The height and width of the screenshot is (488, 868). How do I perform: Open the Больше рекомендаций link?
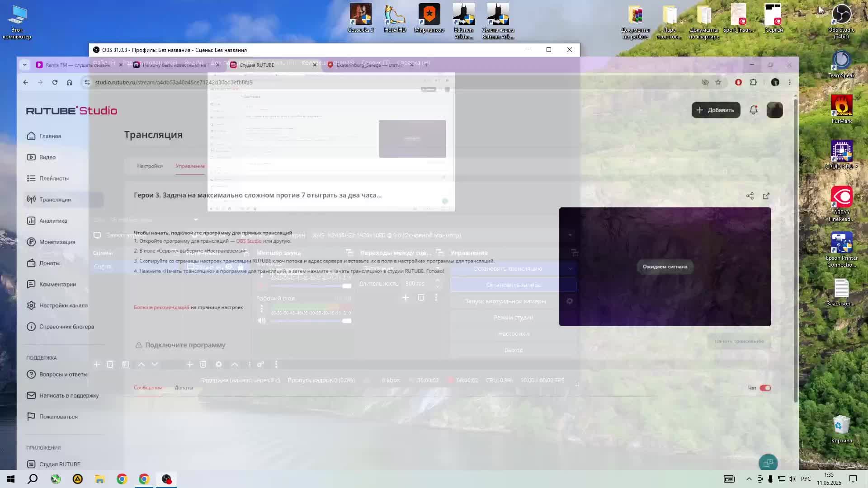[161, 307]
